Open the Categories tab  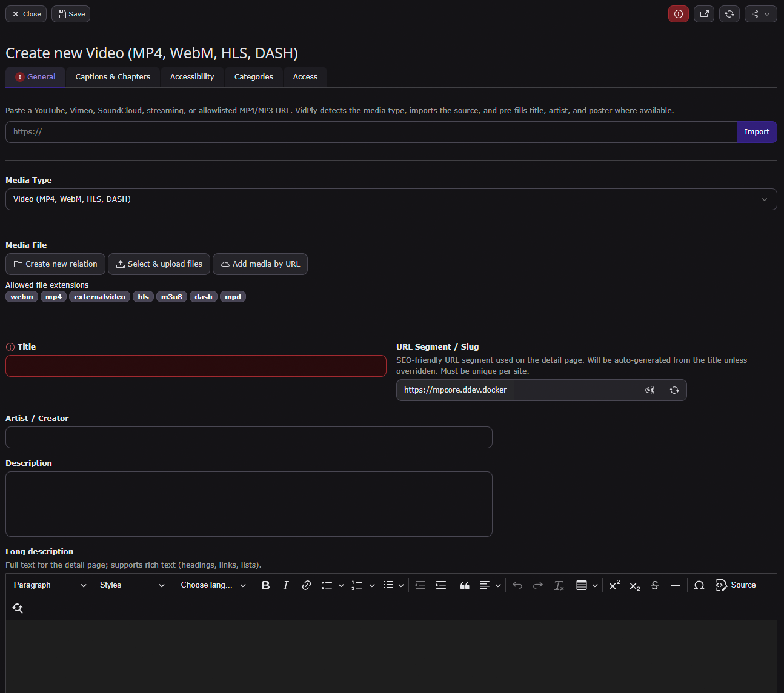[253, 77]
